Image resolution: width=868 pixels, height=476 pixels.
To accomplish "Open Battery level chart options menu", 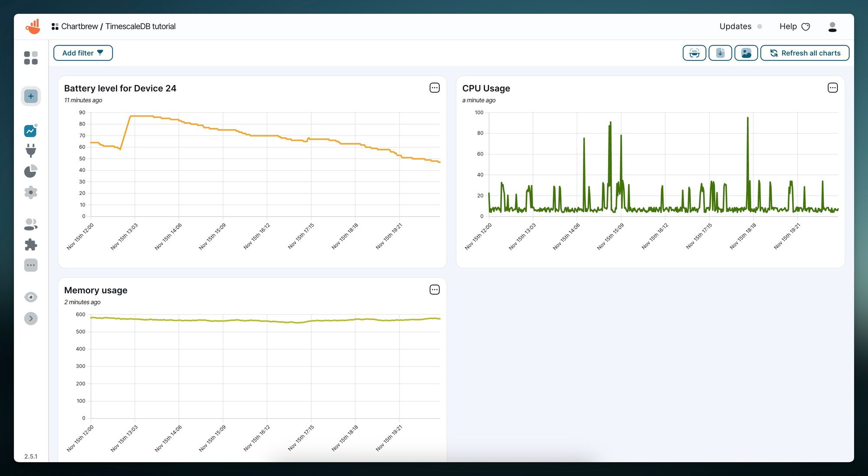I will click(434, 88).
